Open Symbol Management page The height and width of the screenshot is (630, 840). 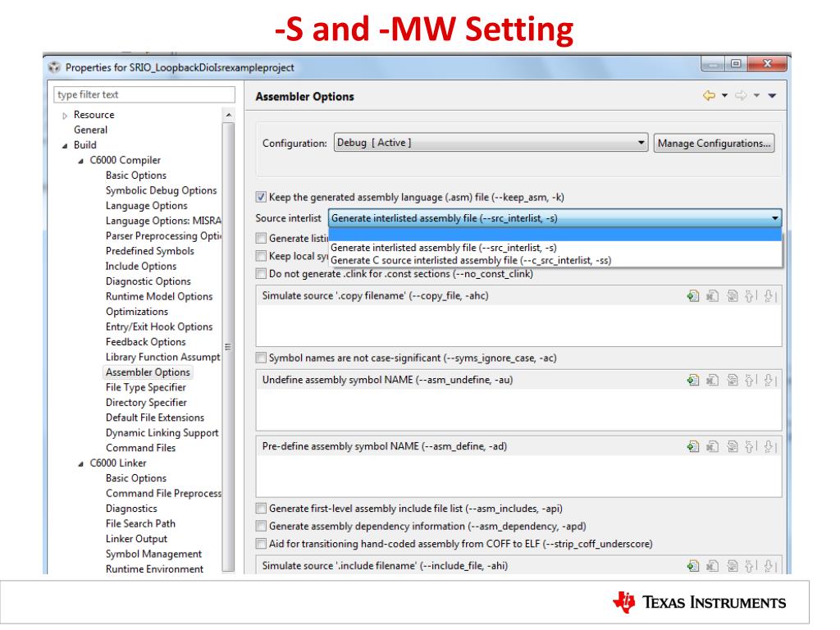tap(153, 554)
